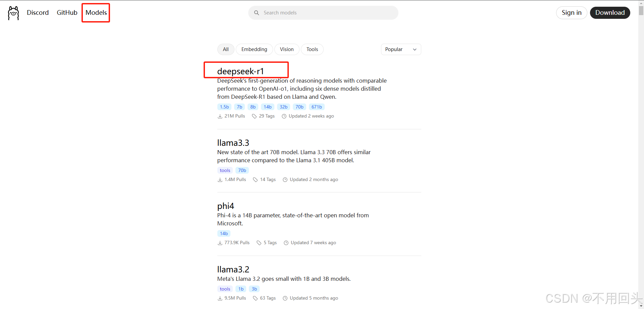Open the deepseek-r1 model page
The image size is (644, 309).
[x=240, y=71]
